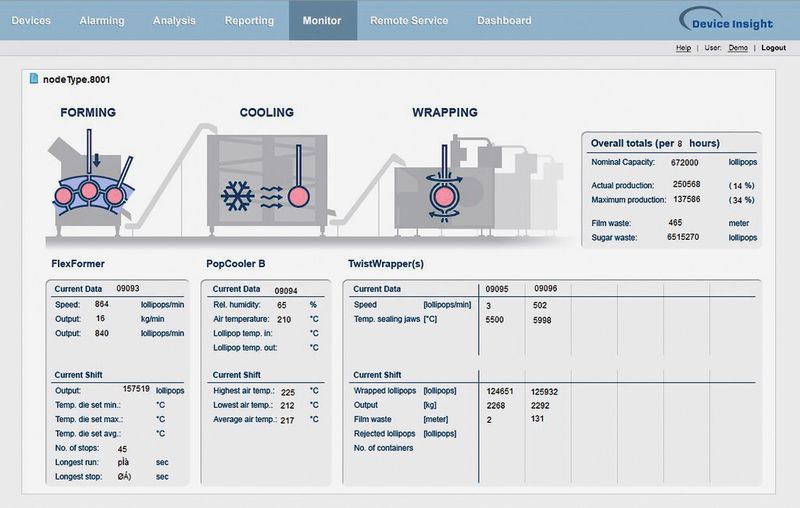Click the Nominal Capacity value 672000

685,163
